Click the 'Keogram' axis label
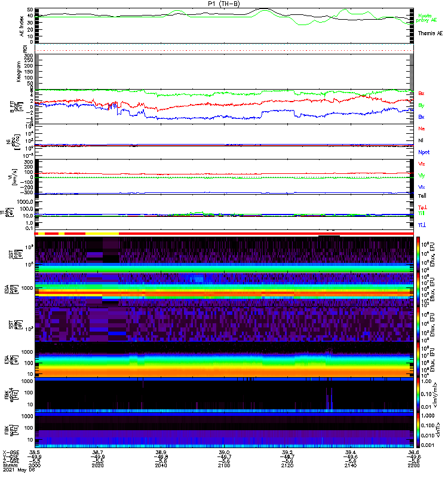Image resolution: width=448 pixels, height=478 pixels. coord(19,72)
